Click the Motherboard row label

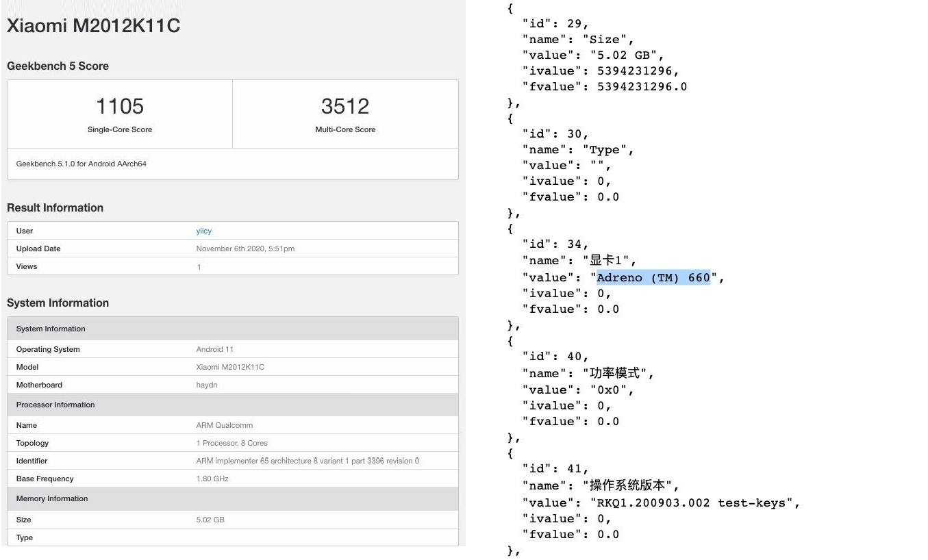(x=39, y=385)
